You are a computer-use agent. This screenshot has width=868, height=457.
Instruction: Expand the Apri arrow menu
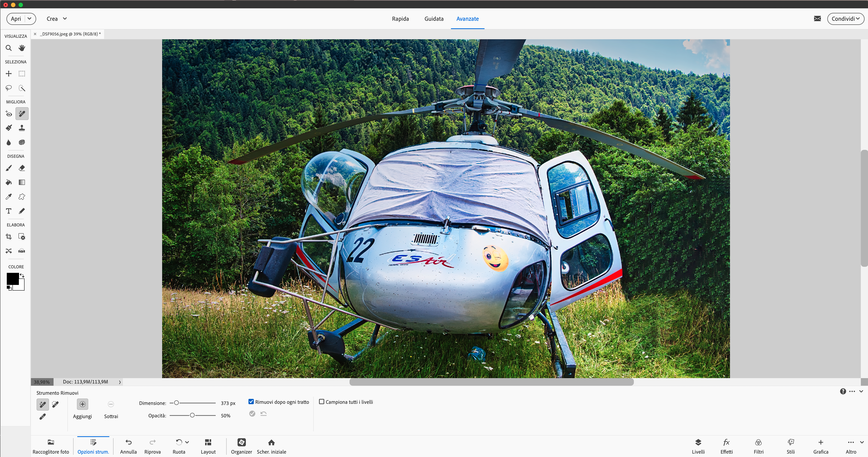pyautogui.click(x=30, y=18)
